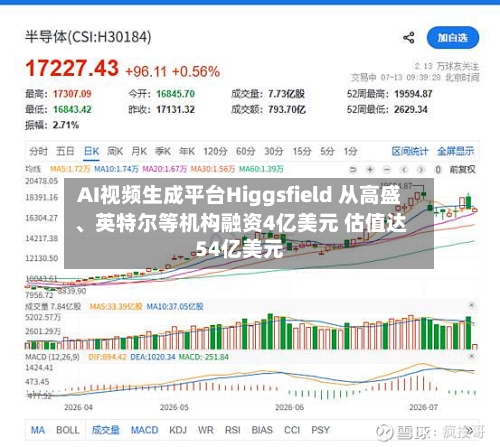Click the MA30:1.56万 legend label

click(x=213, y=169)
